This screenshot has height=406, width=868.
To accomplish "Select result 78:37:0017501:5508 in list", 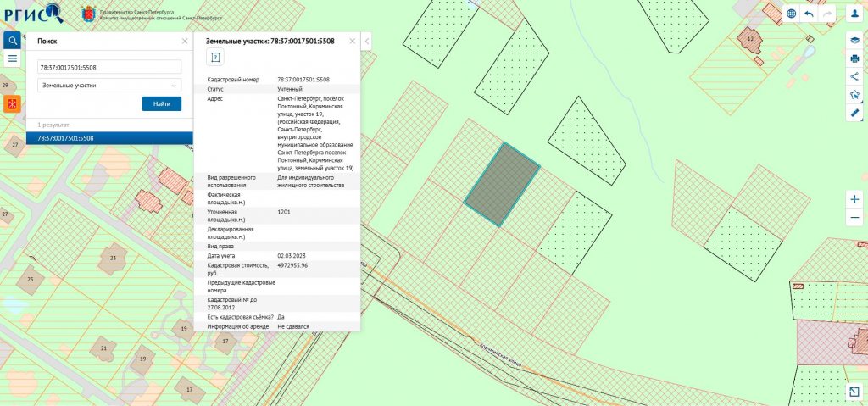I will tap(109, 138).
